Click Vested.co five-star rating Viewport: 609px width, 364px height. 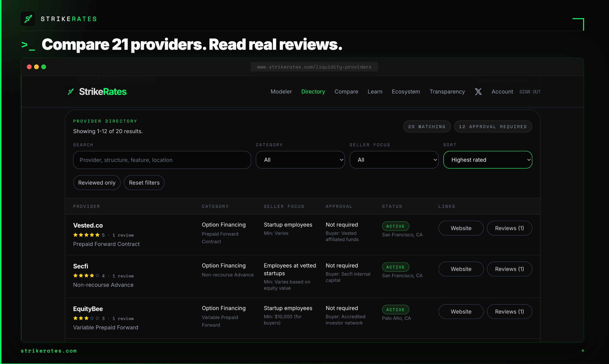point(86,235)
